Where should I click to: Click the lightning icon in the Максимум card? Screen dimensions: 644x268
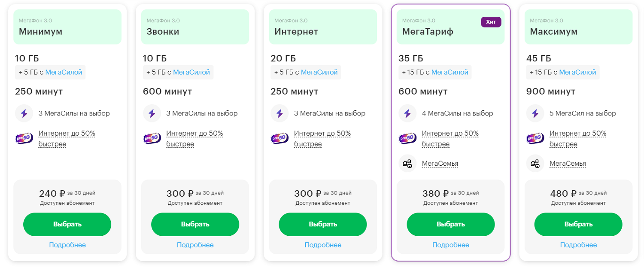coord(535,113)
